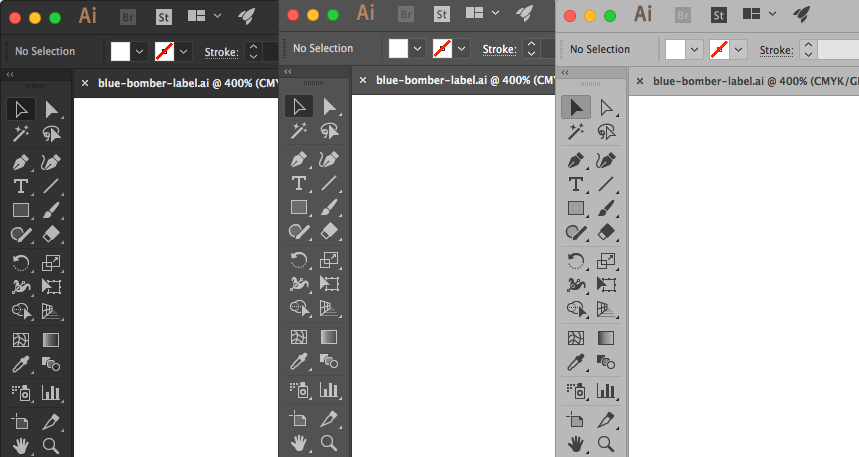
Task: Select Warp tool in the medium-gray window
Action: (299, 283)
